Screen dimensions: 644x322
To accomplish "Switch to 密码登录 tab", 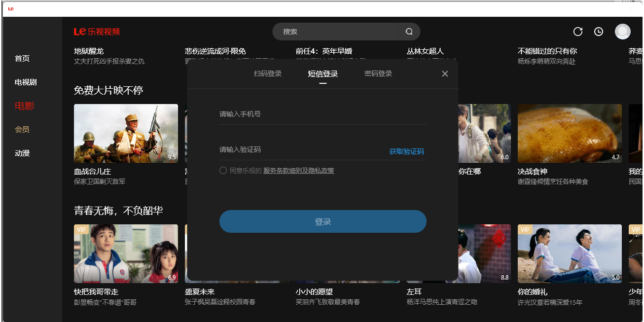I will (x=378, y=74).
